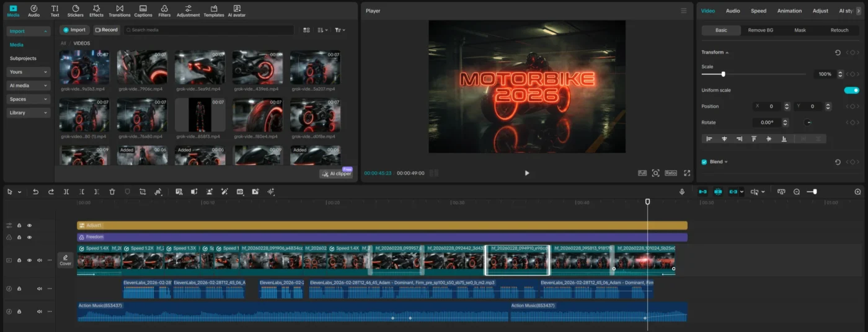The image size is (868, 332).
Task: Undo the last timeline edit
Action: (x=35, y=192)
